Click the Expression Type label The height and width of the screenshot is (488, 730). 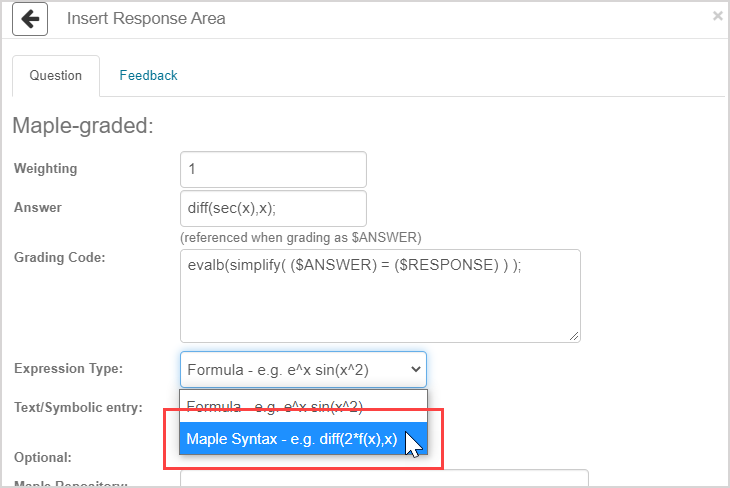(x=68, y=369)
